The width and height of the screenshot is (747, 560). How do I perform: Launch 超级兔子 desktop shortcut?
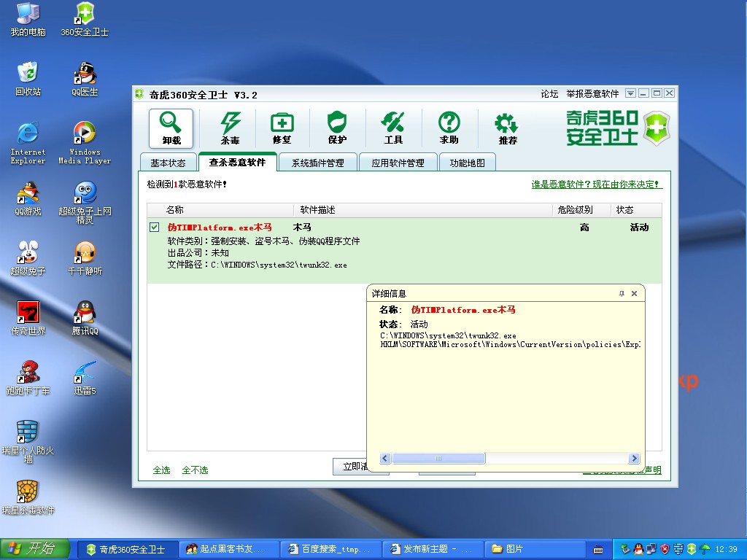(x=28, y=258)
